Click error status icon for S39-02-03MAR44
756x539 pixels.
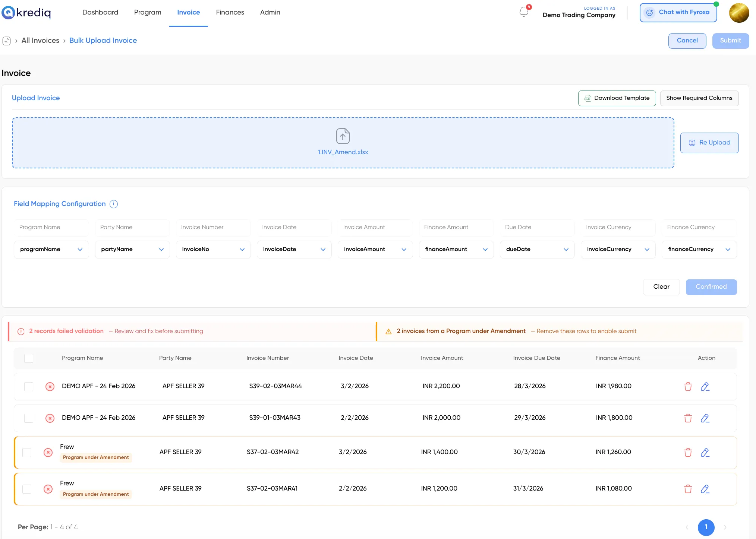click(50, 387)
